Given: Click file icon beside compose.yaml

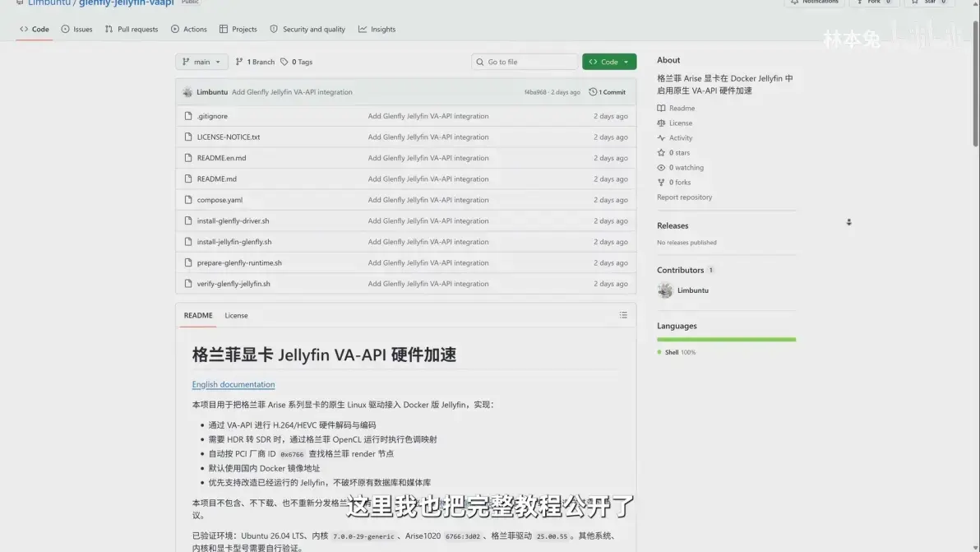Looking at the screenshot, I should point(188,200).
